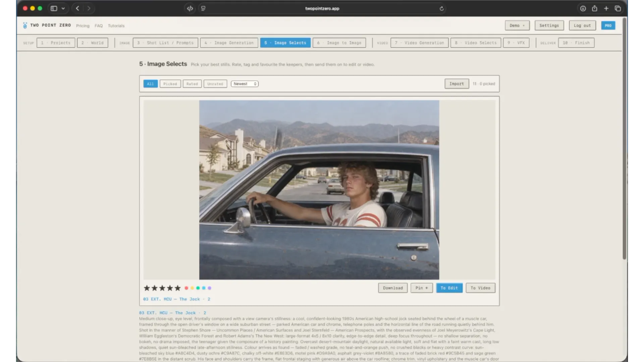Image resolution: width=644 pixels, height=362 pixels.
Task: Switch to 6 Image to Image
Action: pyautogui.click(x=339, y=43)
